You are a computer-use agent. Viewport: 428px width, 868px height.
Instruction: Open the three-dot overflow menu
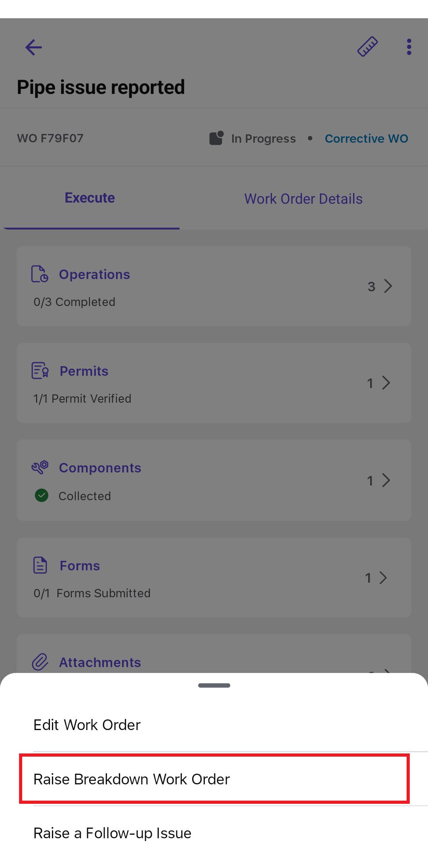409,47
